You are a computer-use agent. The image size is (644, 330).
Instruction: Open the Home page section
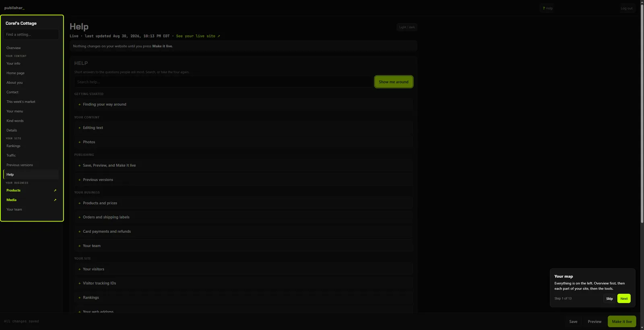(x=31, y=73)
